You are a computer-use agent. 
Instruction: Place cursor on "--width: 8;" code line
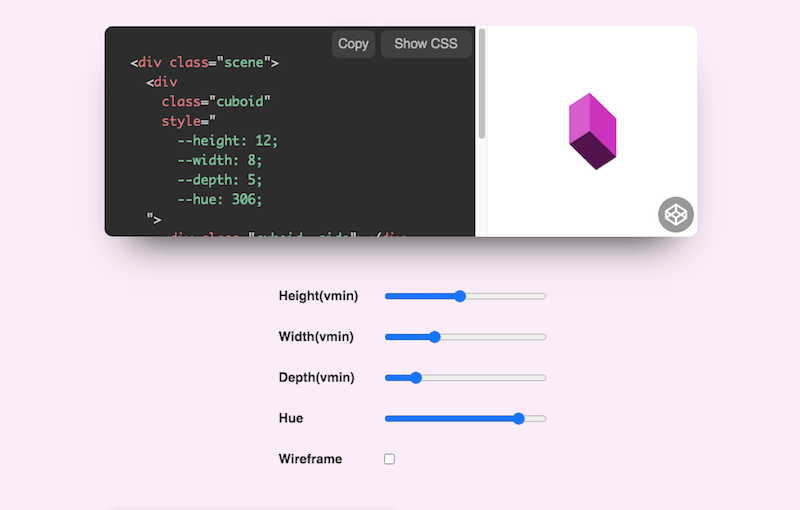click(x=220, y=160)
